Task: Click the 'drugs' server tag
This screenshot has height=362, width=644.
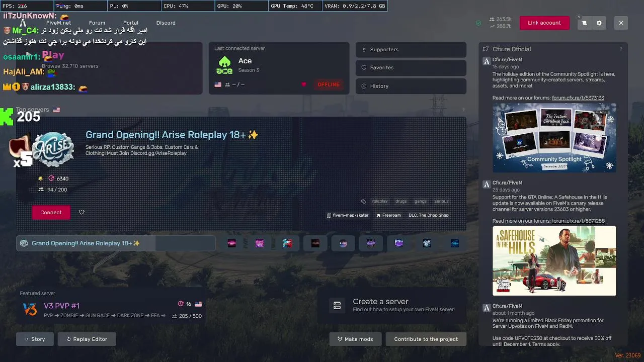Action: click(401, 202)
